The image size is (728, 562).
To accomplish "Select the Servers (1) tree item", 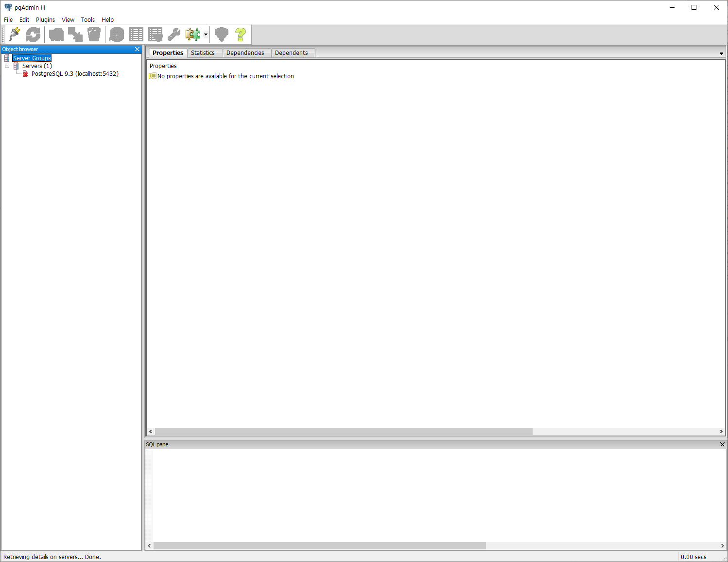I will point(37,66).
